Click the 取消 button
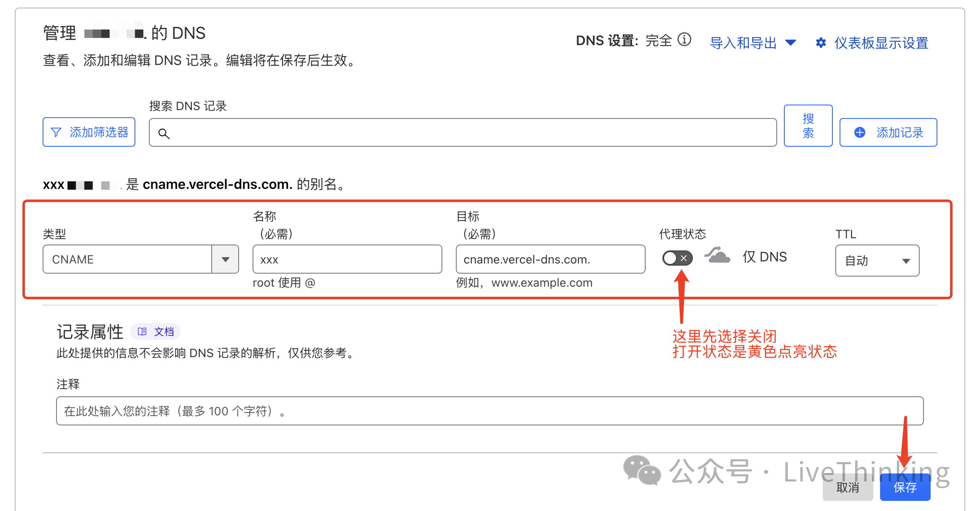Image resolution: width=980 pixels, height=511 pixels. point(848,487)
